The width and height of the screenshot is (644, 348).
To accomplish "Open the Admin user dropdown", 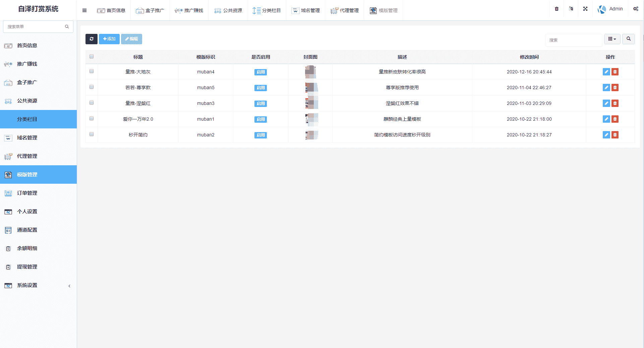I will click(x=610, y=9).
